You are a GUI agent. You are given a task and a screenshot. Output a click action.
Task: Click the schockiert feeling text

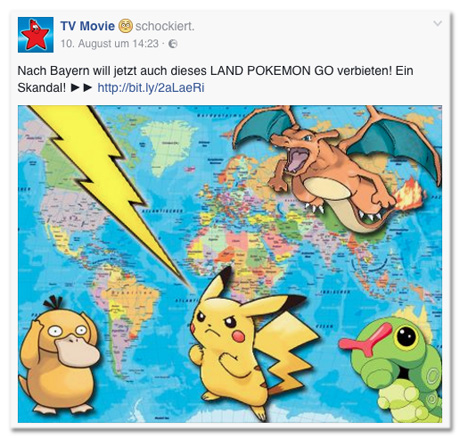point(165,26)
